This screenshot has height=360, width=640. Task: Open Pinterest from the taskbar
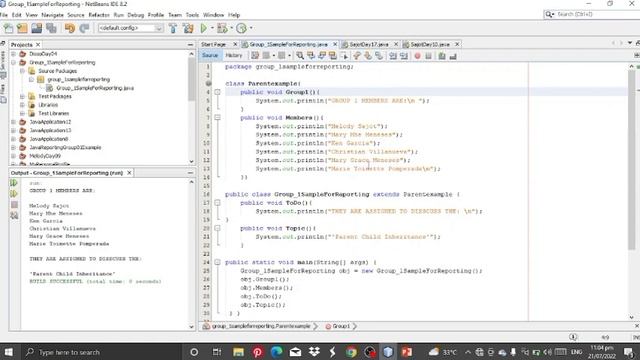pyautogui.click(x=258, y=352)
